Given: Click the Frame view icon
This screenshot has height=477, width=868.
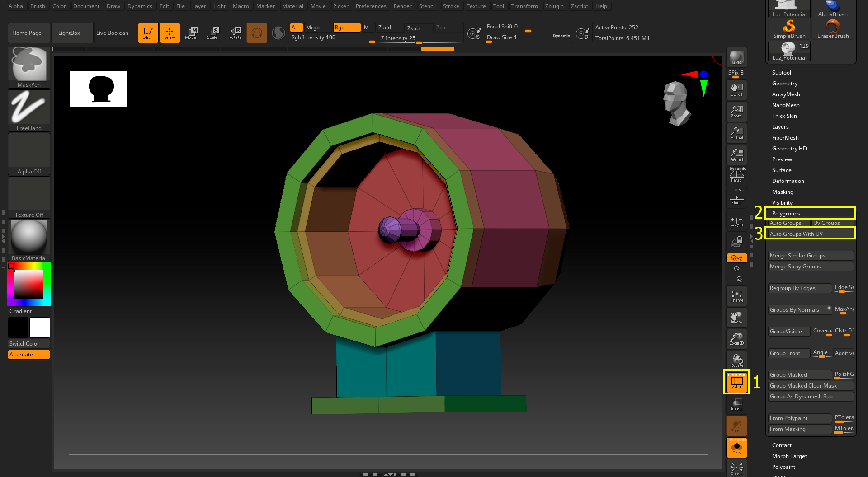Looking at the screenshot, I should tap(736, 296).
